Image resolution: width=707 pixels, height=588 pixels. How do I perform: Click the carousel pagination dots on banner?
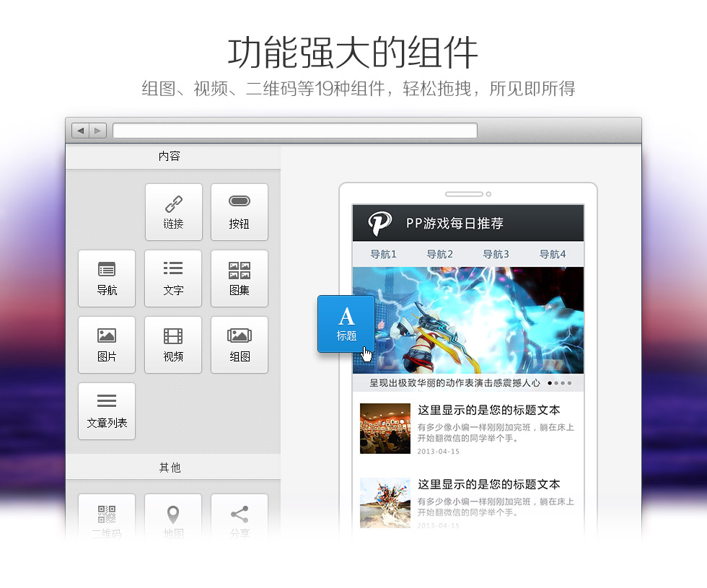tap(559, 383)
